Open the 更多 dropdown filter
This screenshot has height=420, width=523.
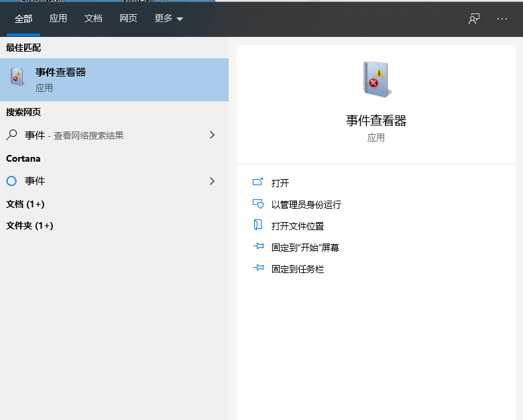(x=169, y=18)
